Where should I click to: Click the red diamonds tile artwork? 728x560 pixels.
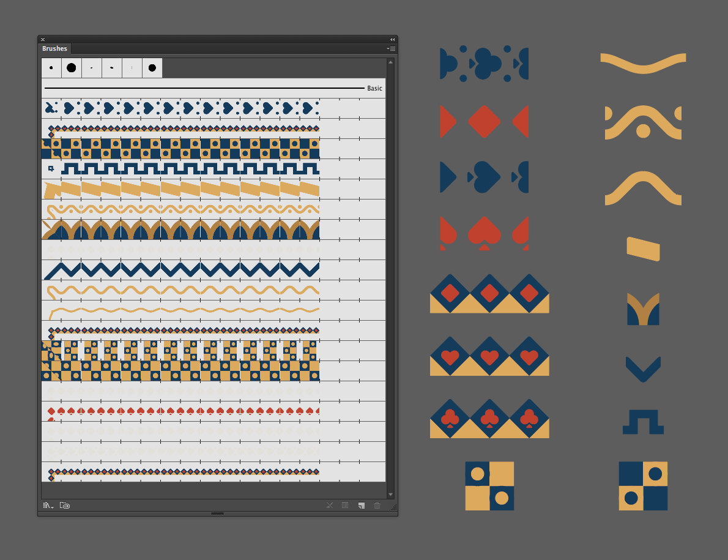(485, 122)
